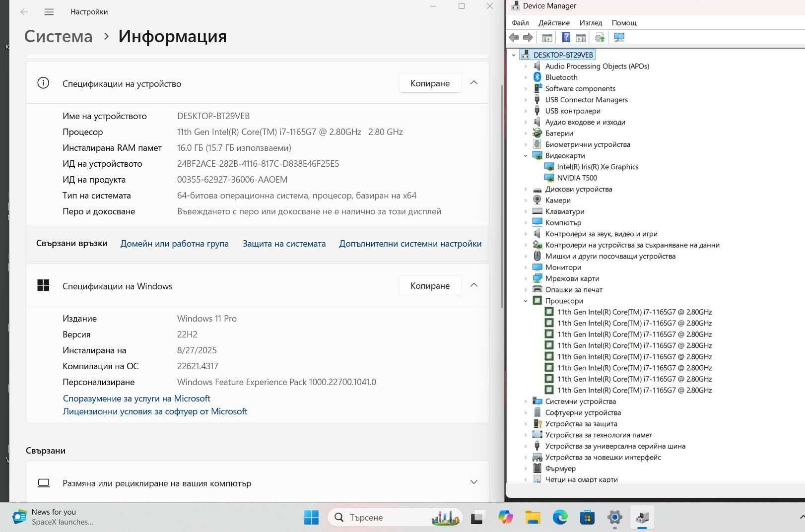
Task: Click the Update driver toolbar icon
Action: pyautogui.click(x=600, y=37)
